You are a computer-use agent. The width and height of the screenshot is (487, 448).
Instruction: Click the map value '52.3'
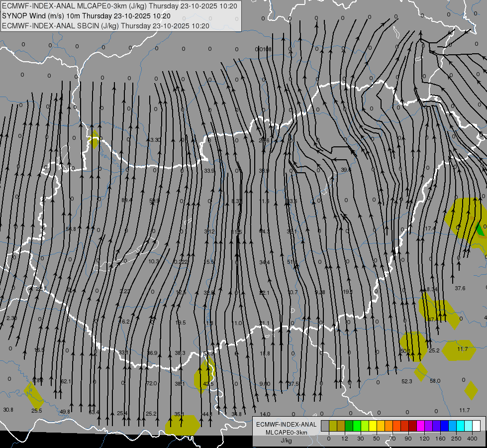click(406, 381)
